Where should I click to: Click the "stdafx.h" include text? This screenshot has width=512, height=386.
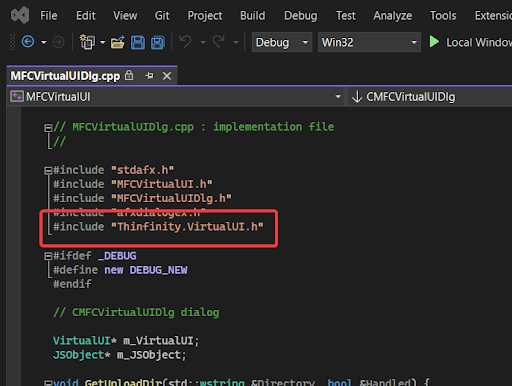(x=143, y=170)
